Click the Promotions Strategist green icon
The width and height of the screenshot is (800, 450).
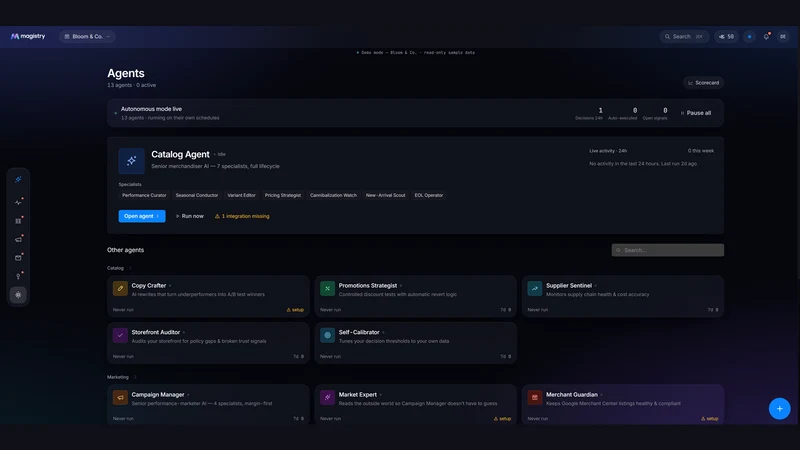click(x=328, y=289)
